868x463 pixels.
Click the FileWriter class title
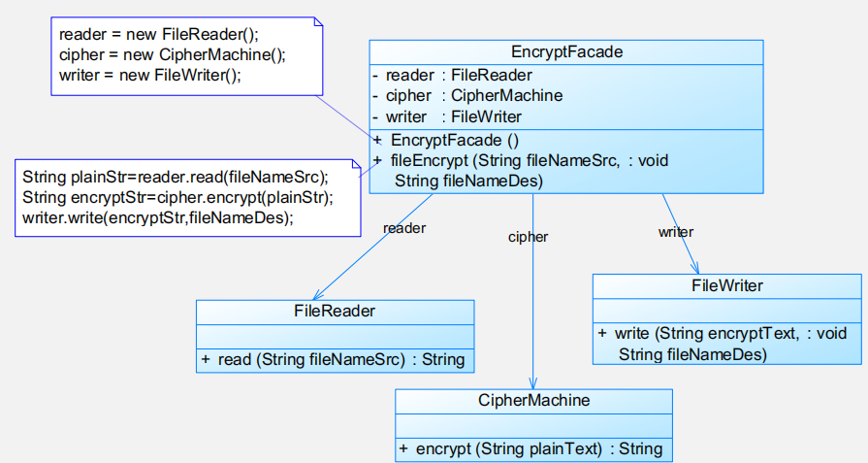tap(726, 285)
